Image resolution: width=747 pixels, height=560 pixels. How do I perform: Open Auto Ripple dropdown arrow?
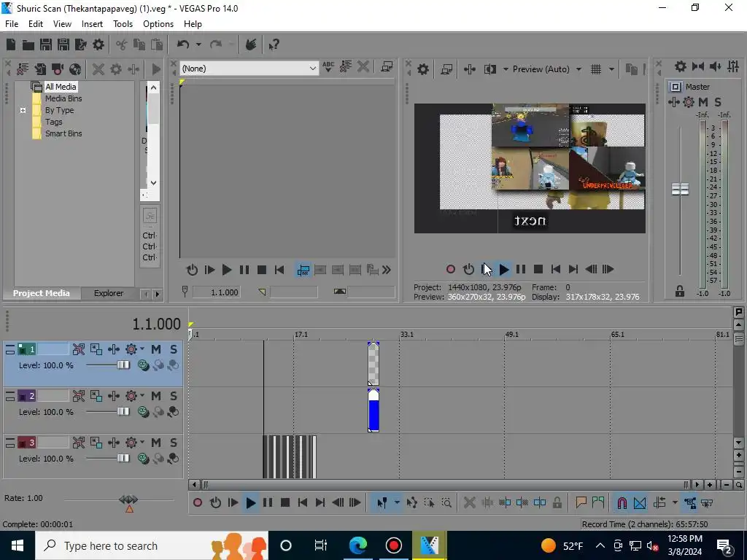(675, 503)
